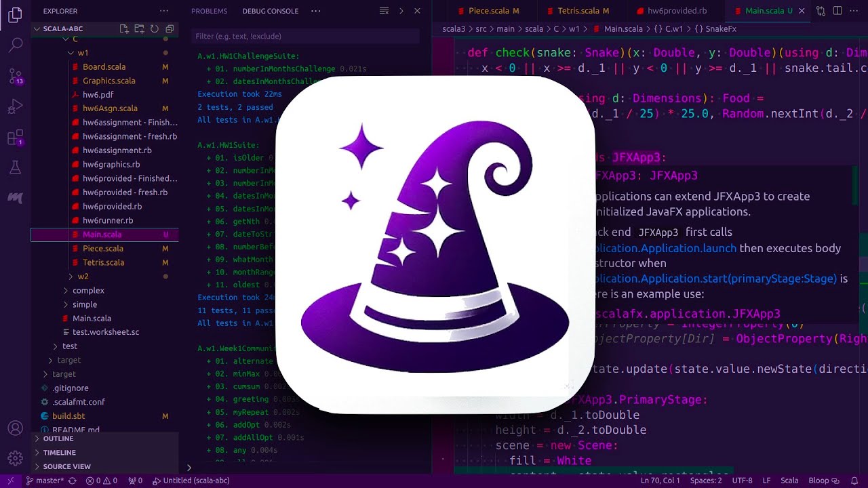Collapse the w1 folder

click(104, 53)
